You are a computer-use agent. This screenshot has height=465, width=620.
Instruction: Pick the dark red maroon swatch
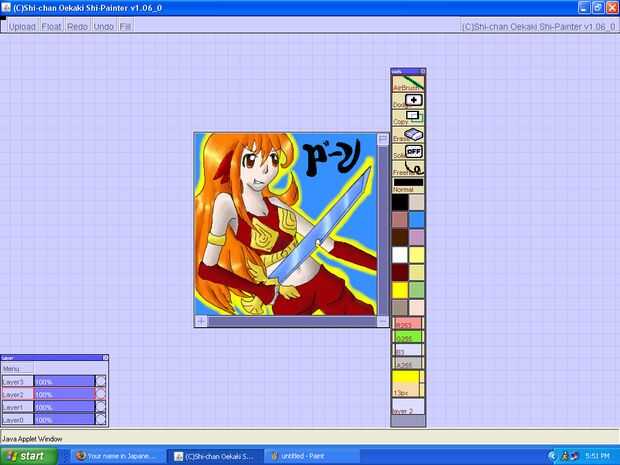[400, 272]
